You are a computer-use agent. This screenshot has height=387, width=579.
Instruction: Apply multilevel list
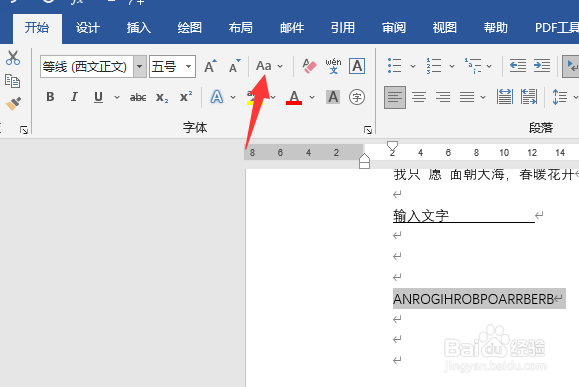[473, 66]
